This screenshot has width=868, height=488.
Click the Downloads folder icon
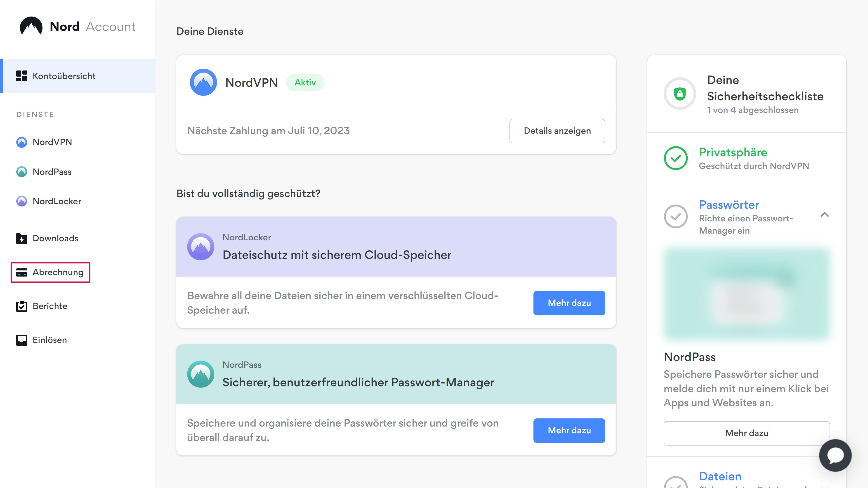click(21, 238)
